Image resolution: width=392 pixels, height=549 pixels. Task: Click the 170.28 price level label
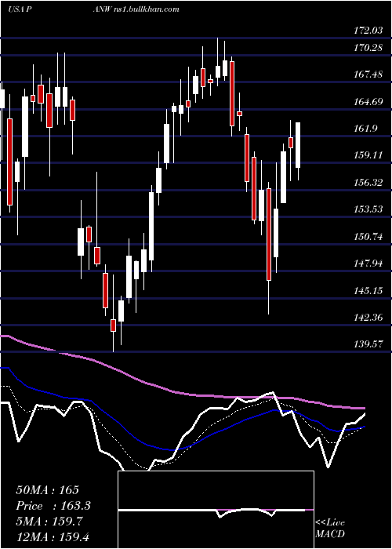pos(368,47)
